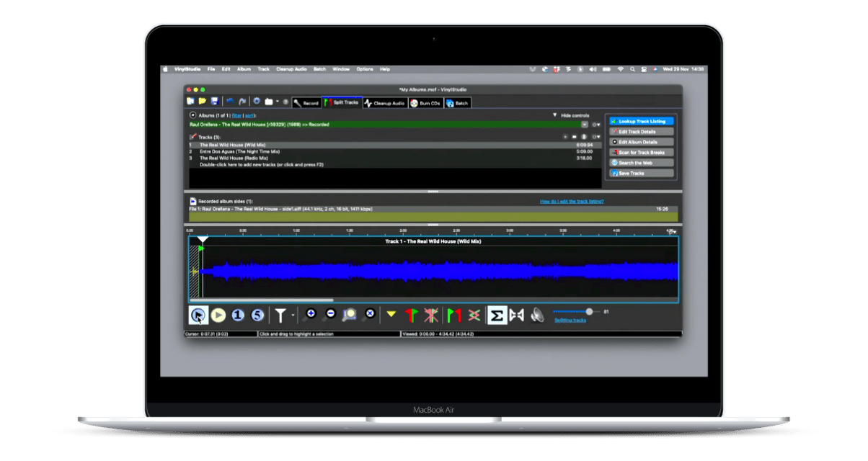Open the Batch menu in menu bar

pos(319,69)
